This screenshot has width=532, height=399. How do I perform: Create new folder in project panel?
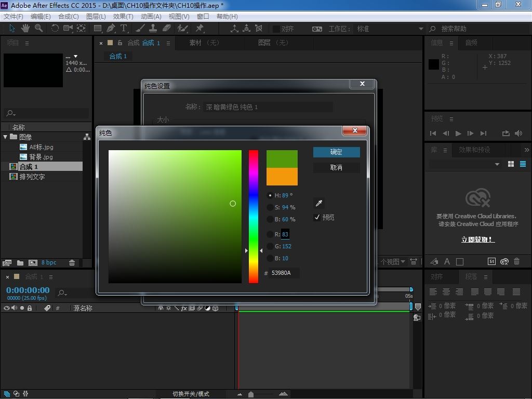(20, 262)
